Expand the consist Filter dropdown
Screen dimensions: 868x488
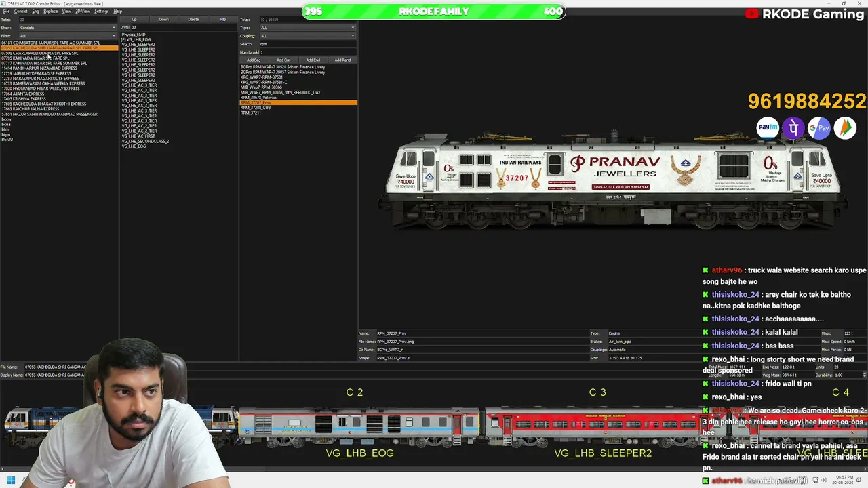(68, 36)
